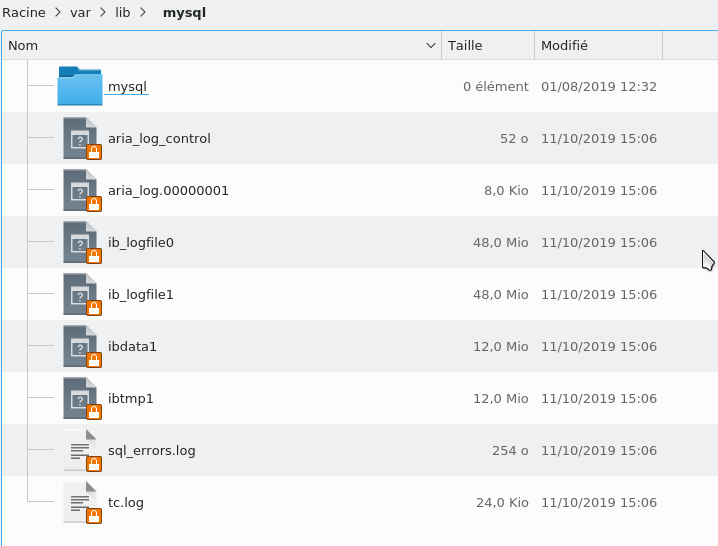Image resolution: width=718 pixels, height=546 pixels.
Task: Click the modified date of aria_log_control
Action: (599, 138)
